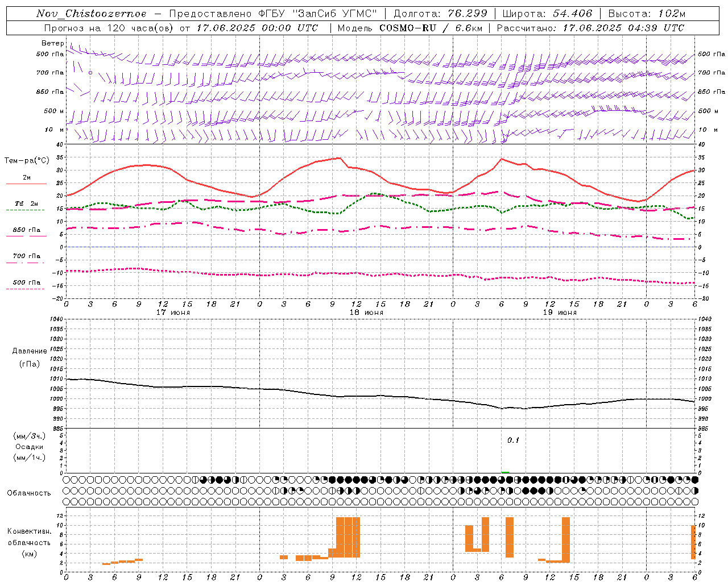The height and width of the screenshot is (582, 728).
Task: Click the Давление pressure panel label
Action: (30, 351)
